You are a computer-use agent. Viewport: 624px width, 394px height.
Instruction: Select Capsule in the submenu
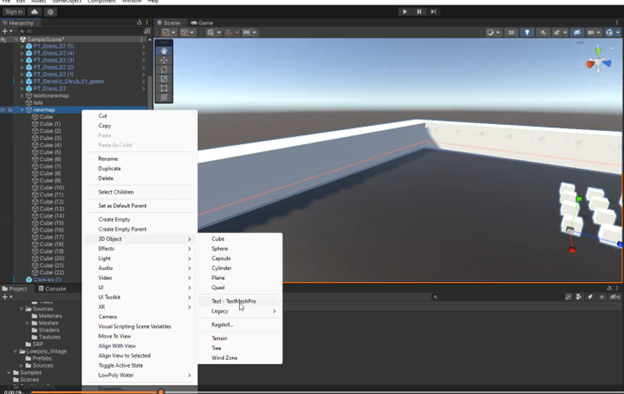[221, 258]
